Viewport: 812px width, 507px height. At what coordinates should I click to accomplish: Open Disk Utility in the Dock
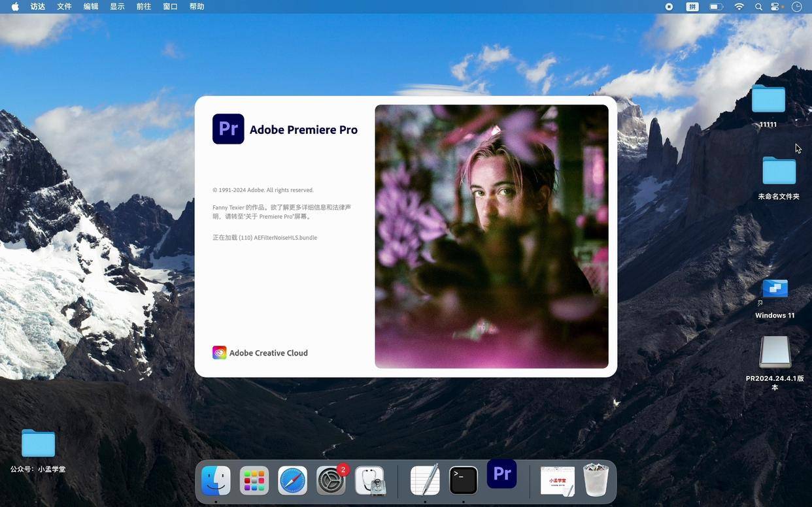point(370,481)
